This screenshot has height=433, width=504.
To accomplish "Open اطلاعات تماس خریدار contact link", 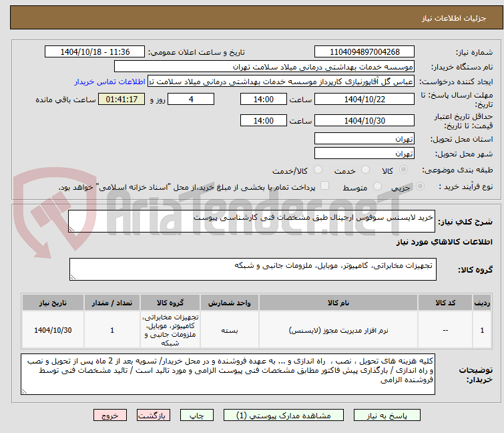I will [109, 82].
